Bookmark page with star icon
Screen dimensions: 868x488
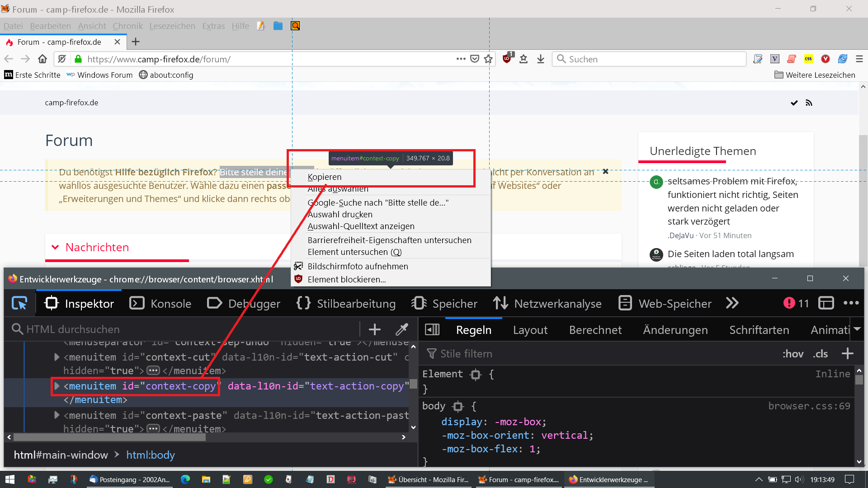click(x=488, y=59)
